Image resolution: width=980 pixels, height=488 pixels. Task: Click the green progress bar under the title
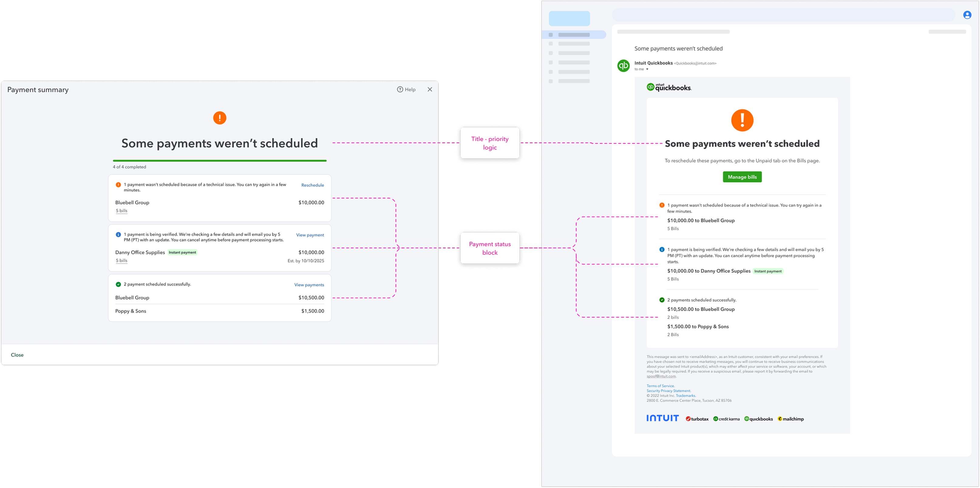219,161
